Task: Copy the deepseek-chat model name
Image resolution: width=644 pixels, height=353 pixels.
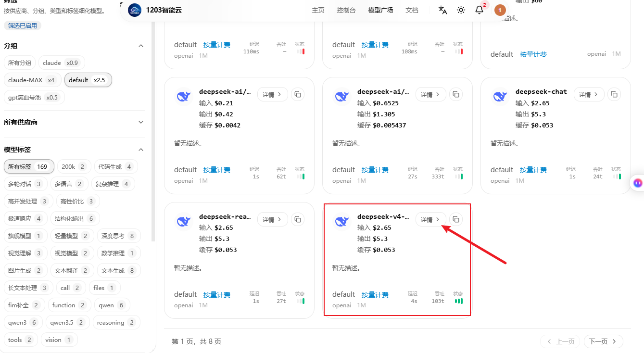Action: click(614, 95)
